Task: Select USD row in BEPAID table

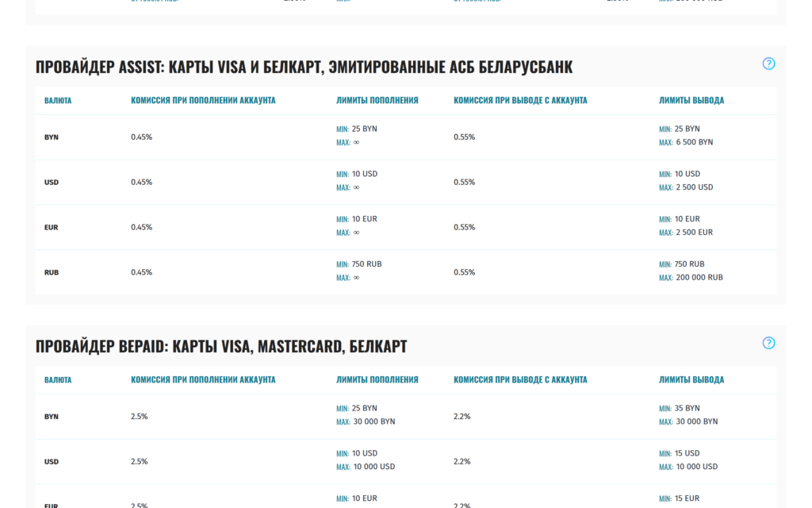Action: click(406, 462)
